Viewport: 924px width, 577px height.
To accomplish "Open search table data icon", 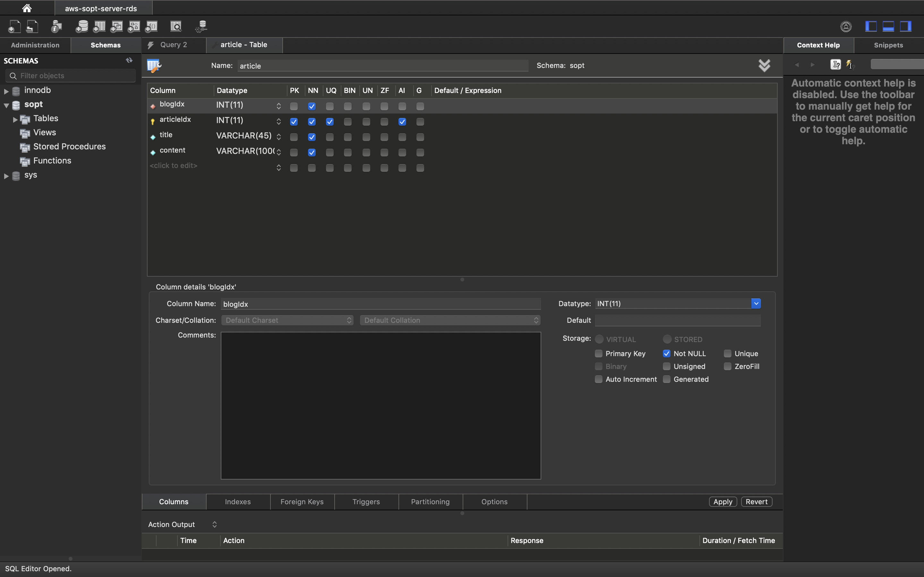I will (x=176, y=26).
